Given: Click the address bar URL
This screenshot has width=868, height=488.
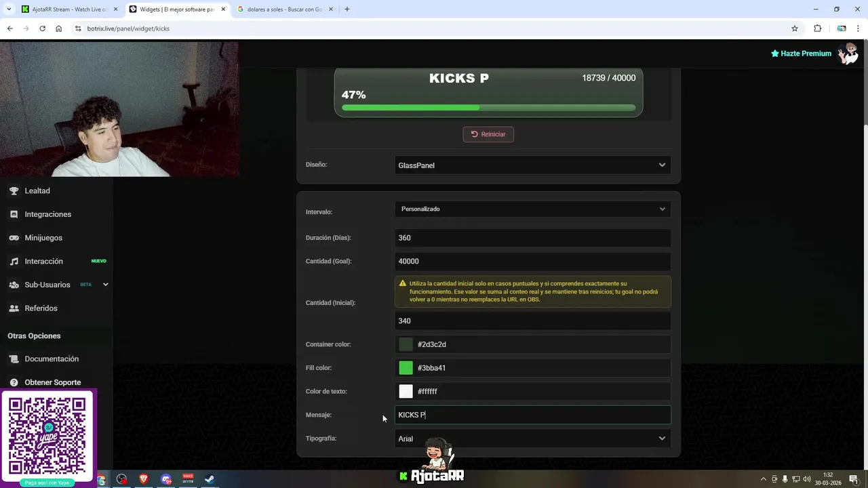Looking at the screenshot, I should [128, 28].
